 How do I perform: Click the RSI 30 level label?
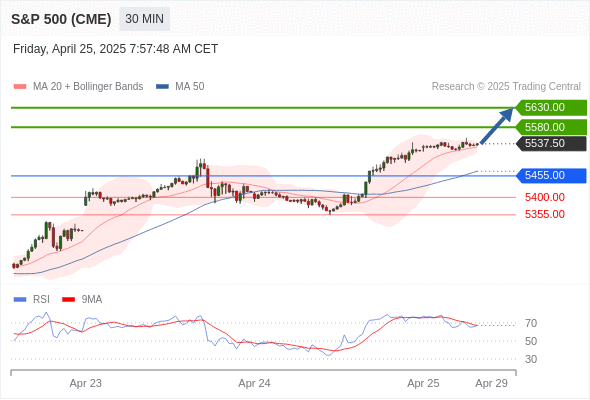point(531,359)
